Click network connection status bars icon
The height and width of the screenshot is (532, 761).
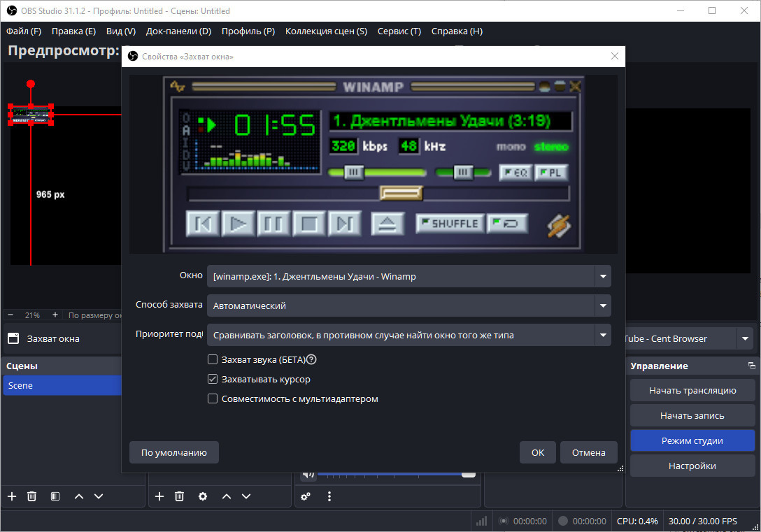pyautogui.click(x=481, y=521)
